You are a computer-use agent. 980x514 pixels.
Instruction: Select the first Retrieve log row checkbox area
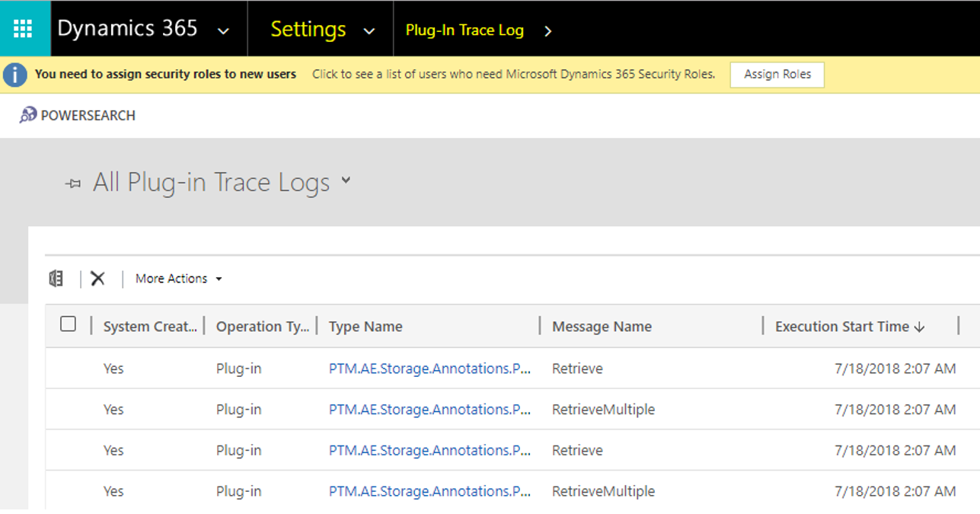click(x=69, y=368)
